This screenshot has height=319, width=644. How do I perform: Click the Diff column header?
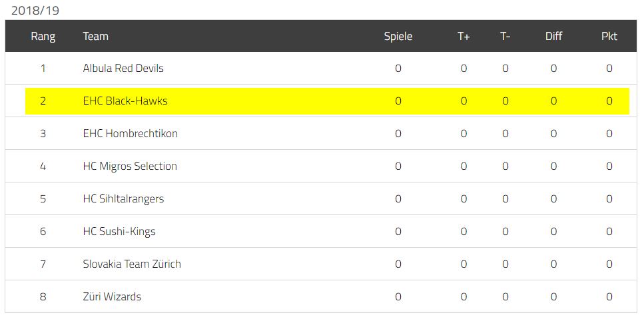tap(553, 36)
